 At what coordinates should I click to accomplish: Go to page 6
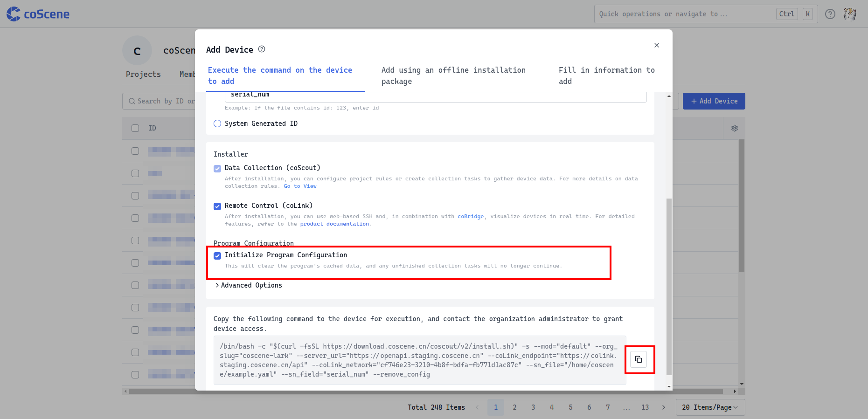pos(589,407)
